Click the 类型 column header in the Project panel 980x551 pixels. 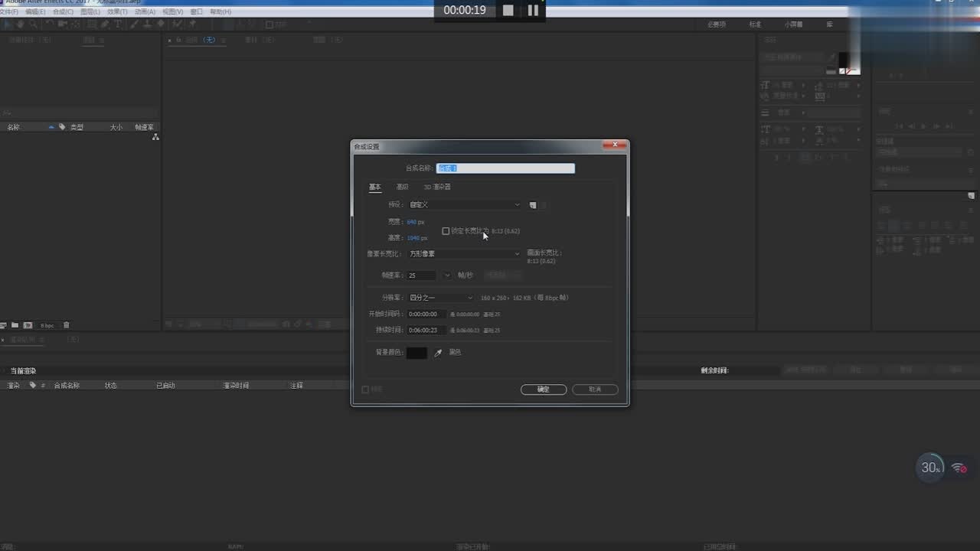pyautogui.click(x=77, y=127)
